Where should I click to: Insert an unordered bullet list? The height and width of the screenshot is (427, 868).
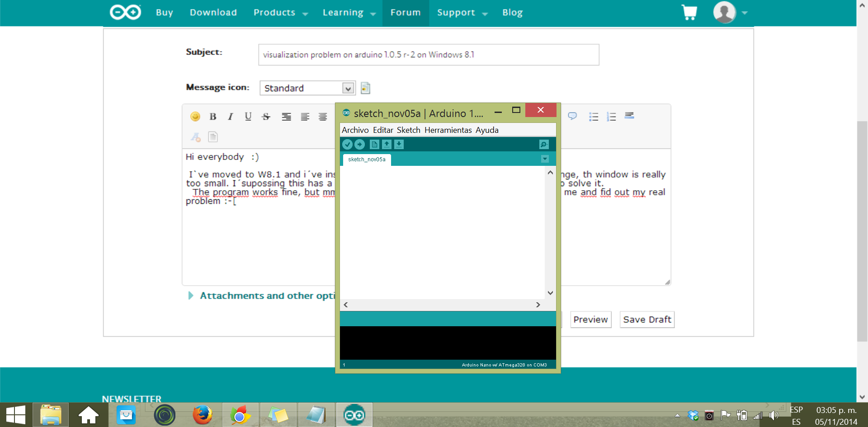pos(594,117)
